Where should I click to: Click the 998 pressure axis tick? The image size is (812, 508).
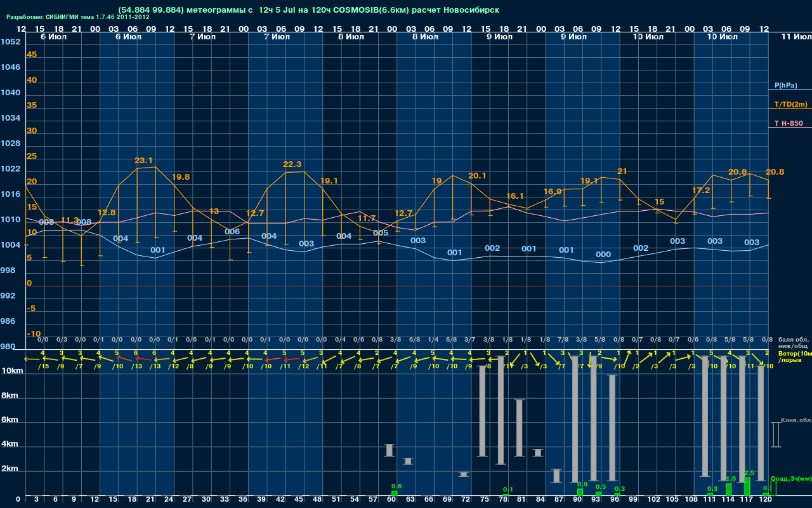point(8,270)
